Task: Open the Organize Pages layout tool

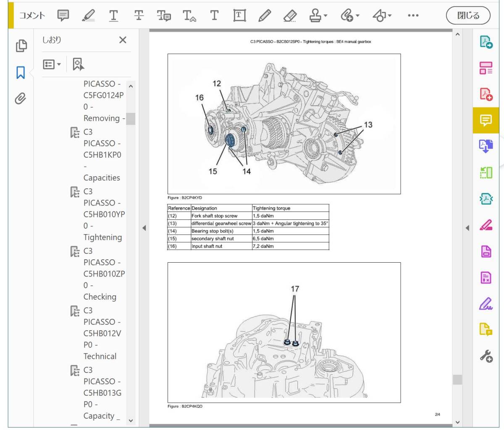Action: [486, 68]
